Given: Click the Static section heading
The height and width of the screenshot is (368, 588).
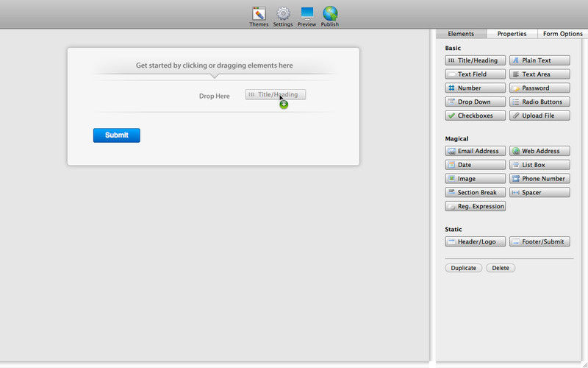Looking at the screenshot, I should [x=453, y=229].
